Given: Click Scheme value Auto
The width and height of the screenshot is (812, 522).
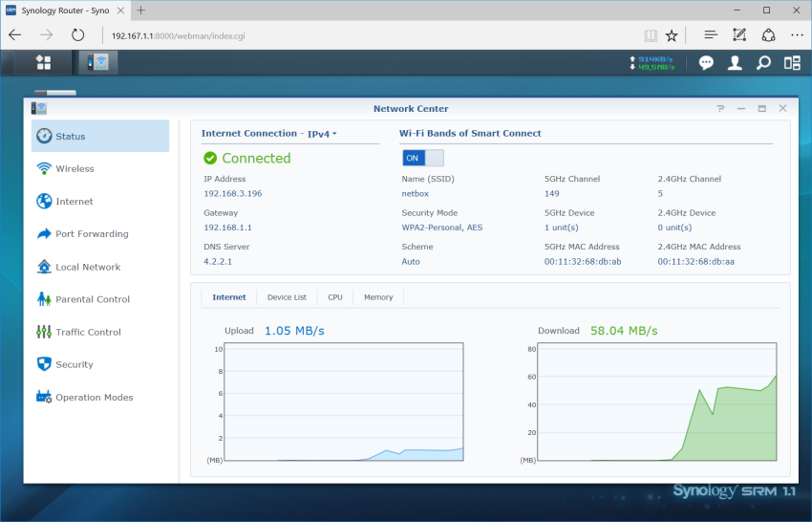Looking at the screenshot, I should click(411, 261).
